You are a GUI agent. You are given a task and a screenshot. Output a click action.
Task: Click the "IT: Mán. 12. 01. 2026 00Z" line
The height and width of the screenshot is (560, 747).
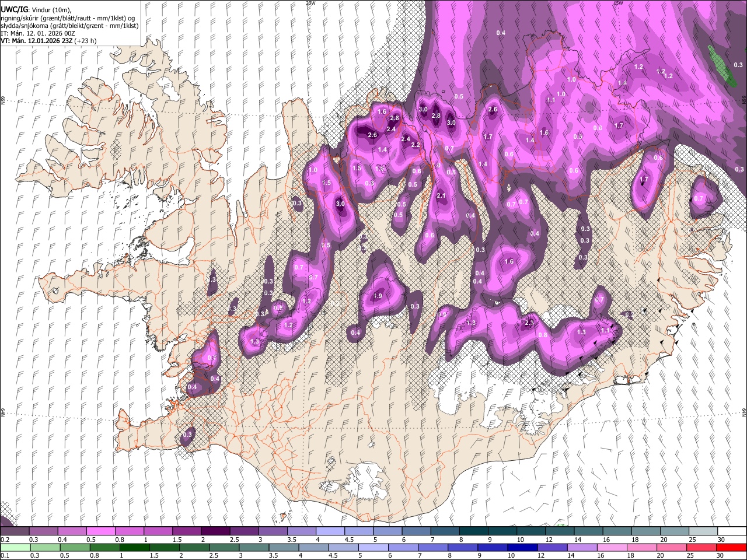coord(38,33)
